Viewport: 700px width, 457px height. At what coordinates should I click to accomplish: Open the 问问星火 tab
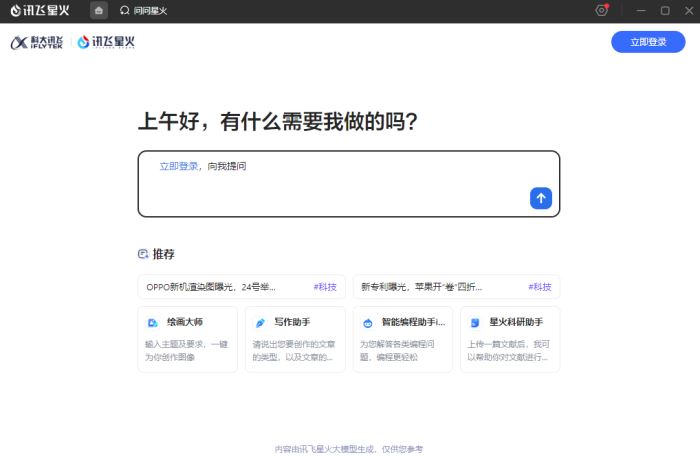[x=143, y=10]
